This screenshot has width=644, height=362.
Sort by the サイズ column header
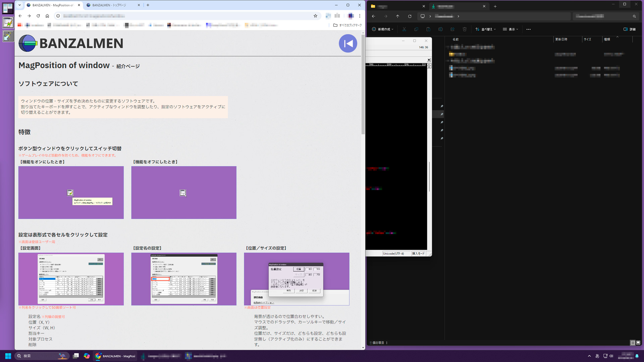click(587, 40)
